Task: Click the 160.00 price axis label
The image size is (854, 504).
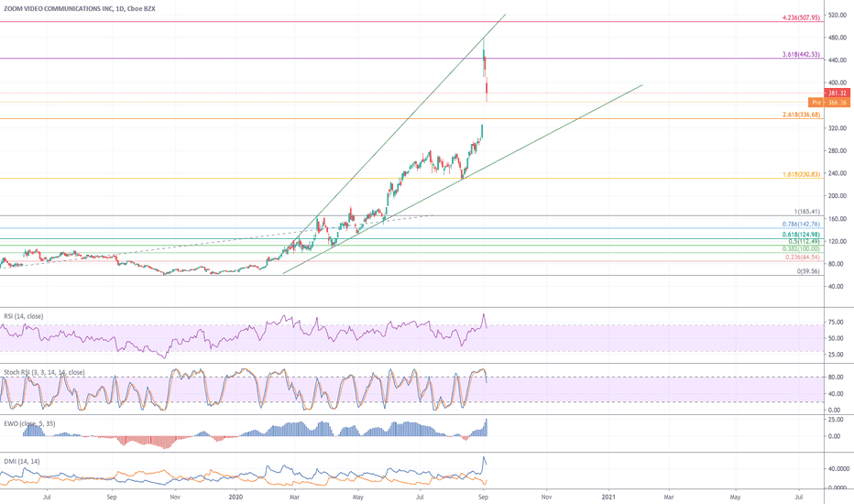Action: point(838,218)
